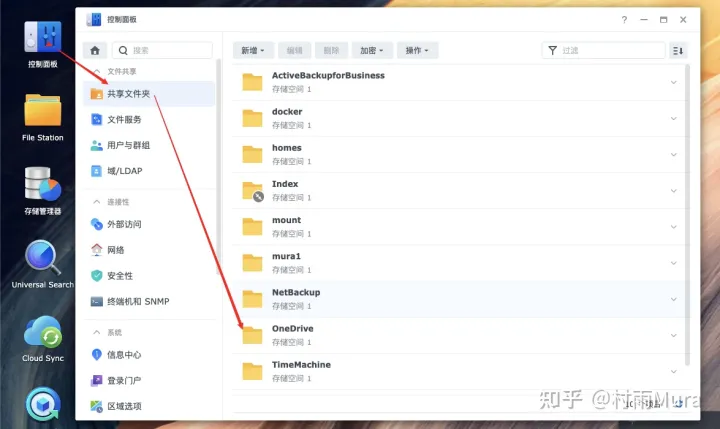Click the help question mark icon

(x=624, y=20)
